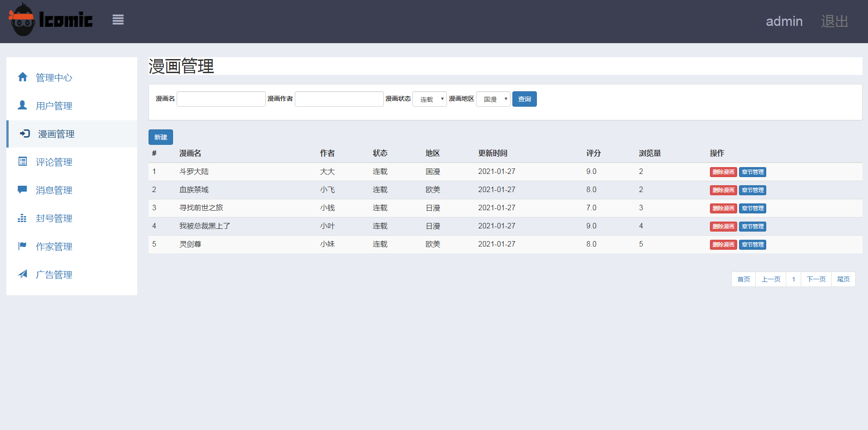Click 退出 to log out

click(834, 21)
